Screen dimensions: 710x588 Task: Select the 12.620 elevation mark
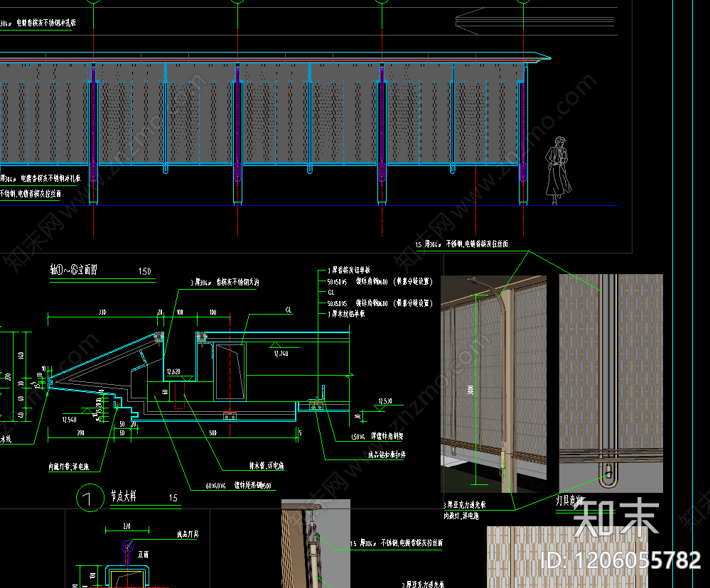coord(173,371)
